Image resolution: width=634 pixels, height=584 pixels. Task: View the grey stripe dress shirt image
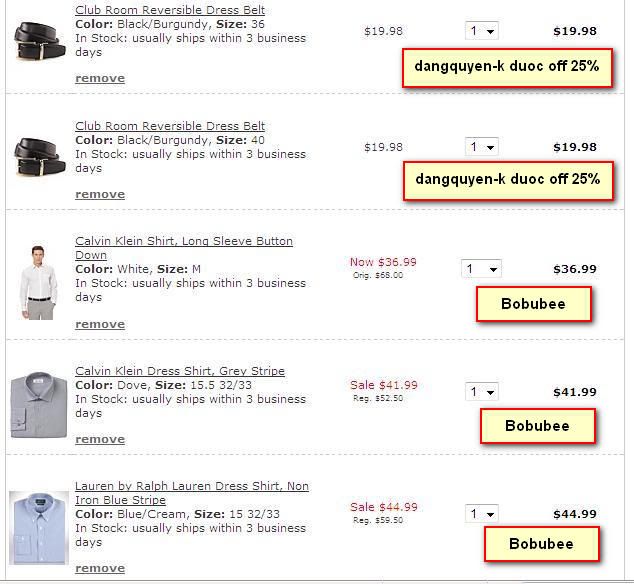pyautogui.click(x=38, y=404)
